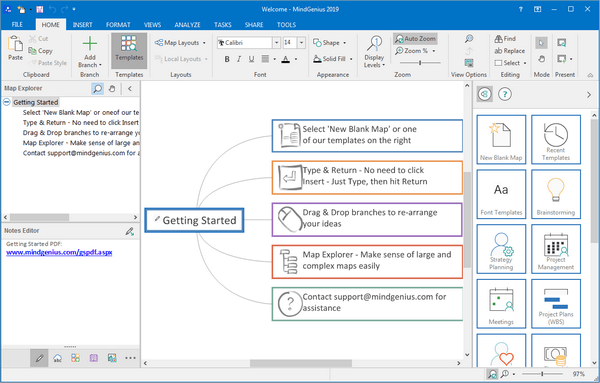This screenshot has width=600, height=383.
Task: Open the mindgenius.com gspdf link
Action: [59, 253]
